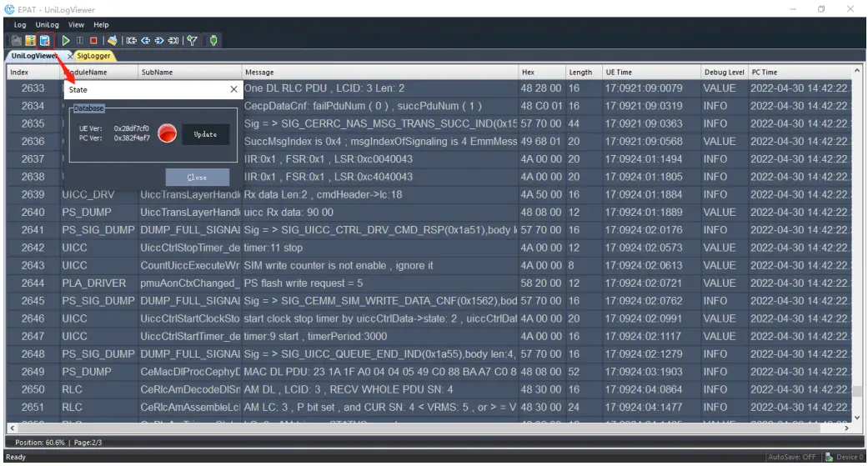Screen dimensions: 868x466
Task: Select SIG_UICC_QUEUE_END_IND message row
Action: (x=379, y=353)
